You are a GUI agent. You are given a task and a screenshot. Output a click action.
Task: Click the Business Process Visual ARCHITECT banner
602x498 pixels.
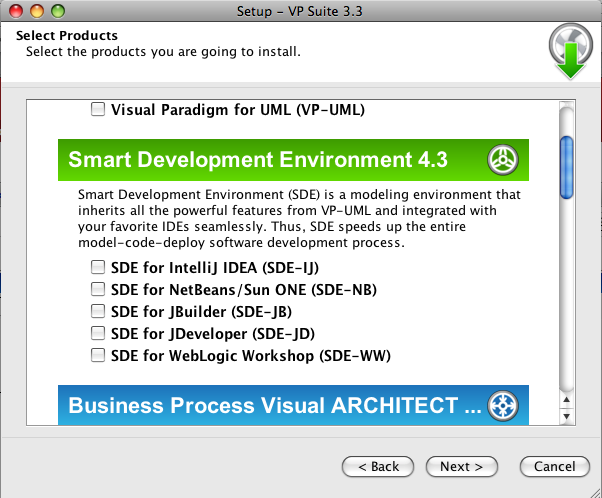click(293, 405)
